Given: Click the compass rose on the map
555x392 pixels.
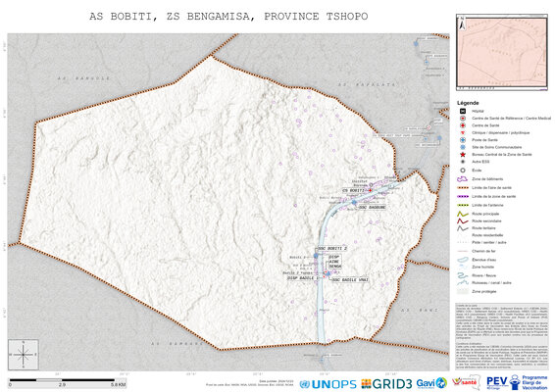Looking at the screenshot, I should [24, 355].
